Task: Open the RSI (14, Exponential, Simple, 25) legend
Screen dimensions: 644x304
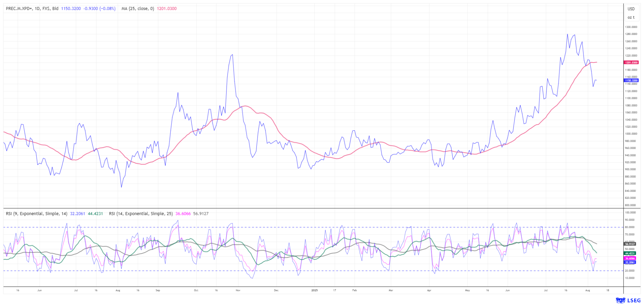Action: (141, 214)
